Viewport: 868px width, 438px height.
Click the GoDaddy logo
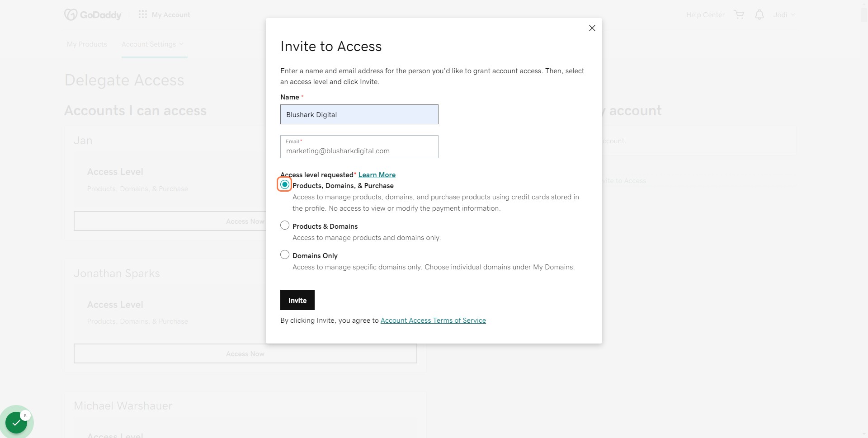point(93,15)
